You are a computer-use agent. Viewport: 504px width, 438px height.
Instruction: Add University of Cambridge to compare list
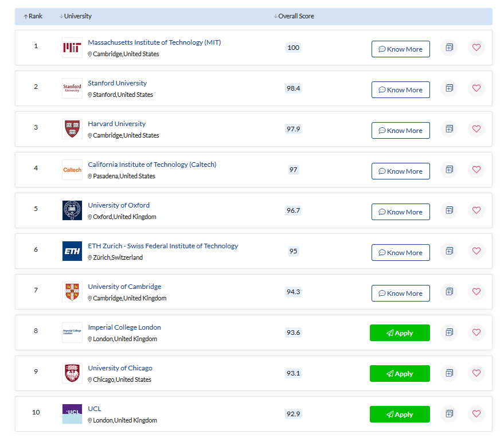point(449,292)
